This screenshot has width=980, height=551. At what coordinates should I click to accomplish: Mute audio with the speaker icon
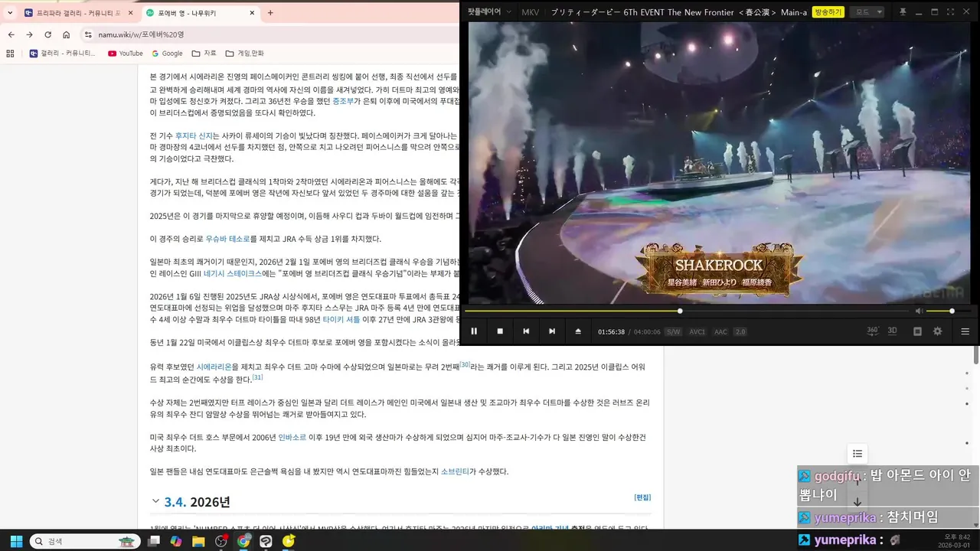pos(919,311)
